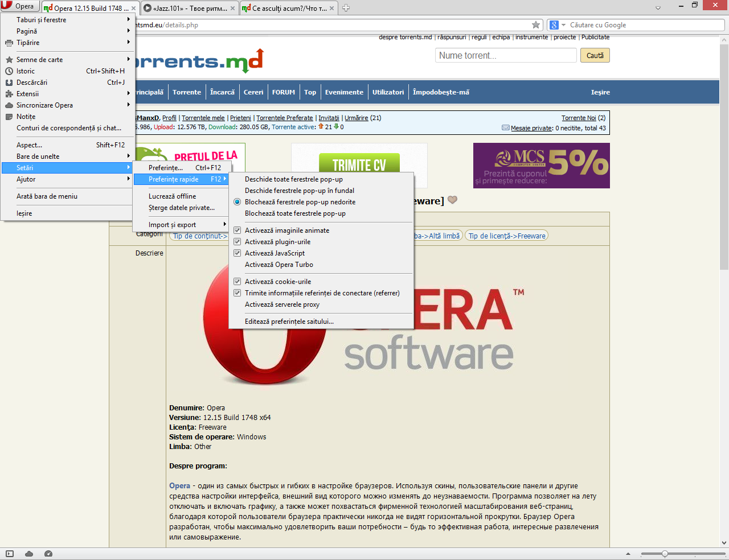Open closed tabs list arrow in tab bar
The width and height of the screenshot is (729, 560).
coord(658,8)
